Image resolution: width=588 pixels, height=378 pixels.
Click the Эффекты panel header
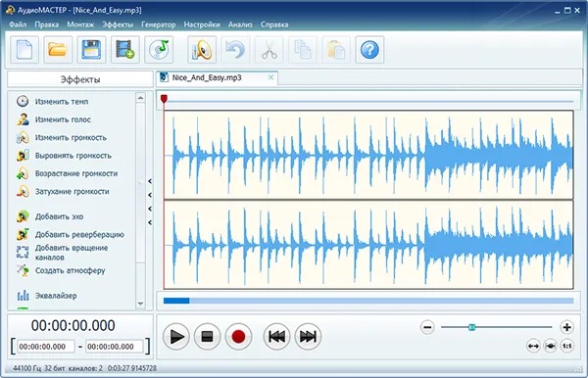point(80,79)
